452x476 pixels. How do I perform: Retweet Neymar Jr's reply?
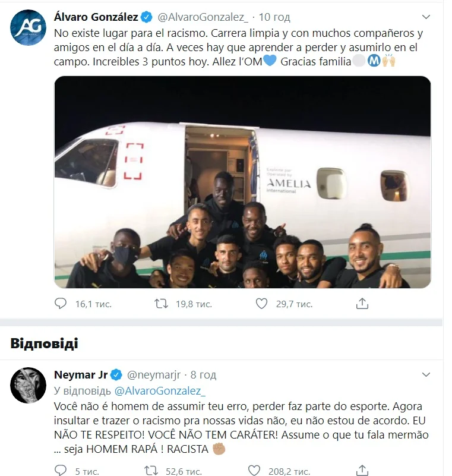pyautogui.click(x=152, y=471)
